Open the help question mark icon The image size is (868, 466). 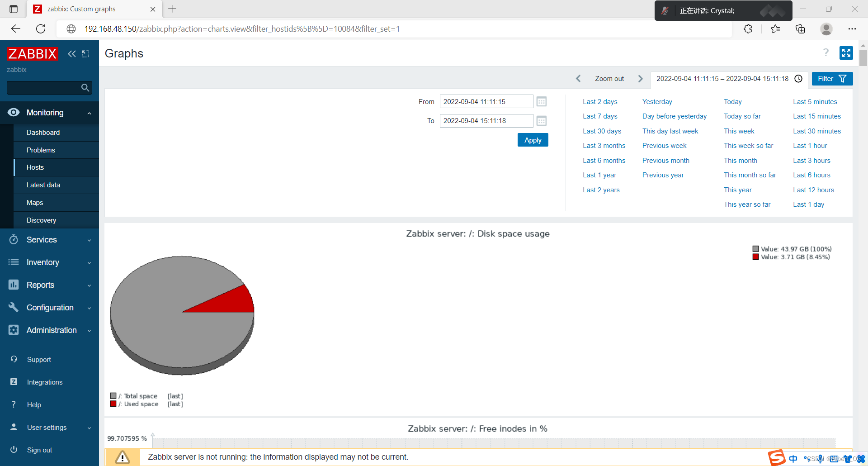[x=826, y=53]
